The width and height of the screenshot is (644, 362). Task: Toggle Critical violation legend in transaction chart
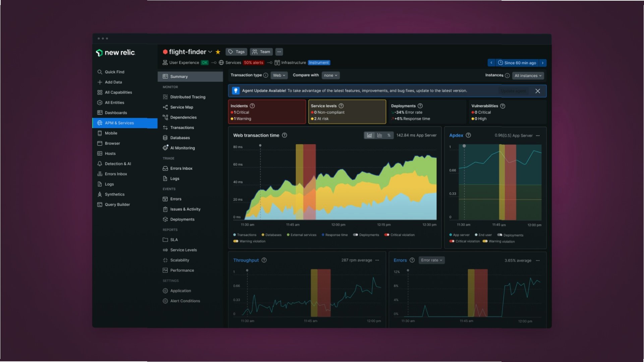click(x=387, y=235)
